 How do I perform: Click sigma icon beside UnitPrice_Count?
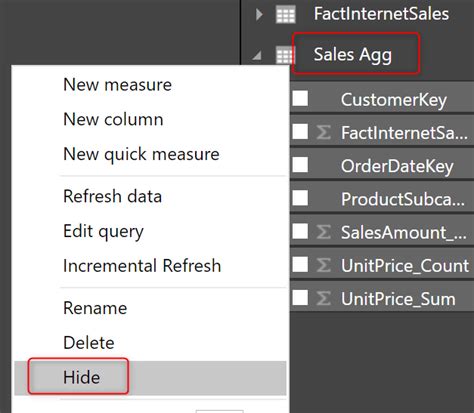(x=324, y=265)
